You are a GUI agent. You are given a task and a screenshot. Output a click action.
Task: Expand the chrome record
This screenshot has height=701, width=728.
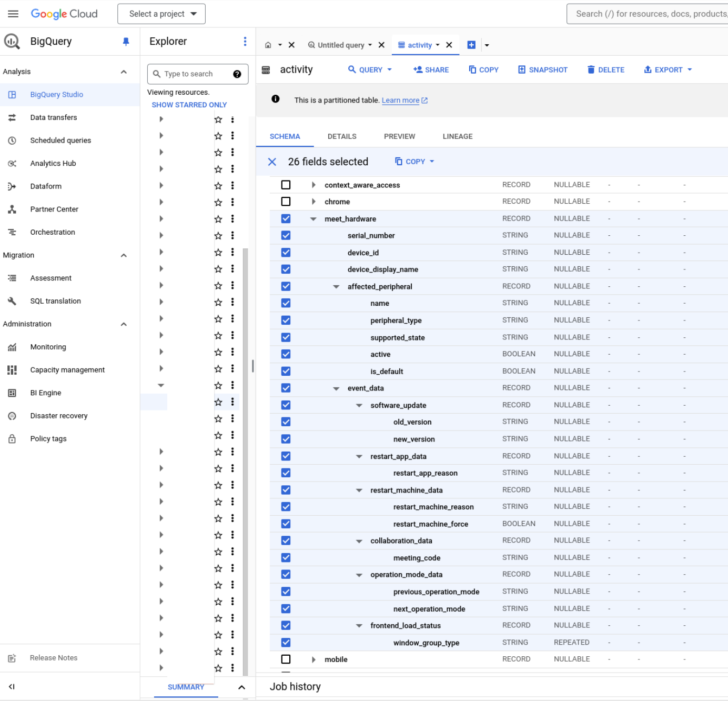(x=314, y=202)
